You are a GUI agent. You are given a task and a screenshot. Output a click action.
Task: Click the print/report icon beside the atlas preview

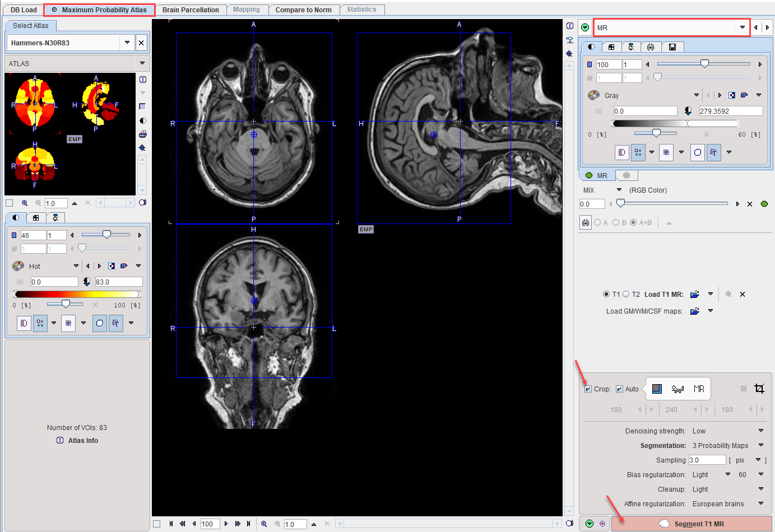pyautogui.click(x=142, y=134)
